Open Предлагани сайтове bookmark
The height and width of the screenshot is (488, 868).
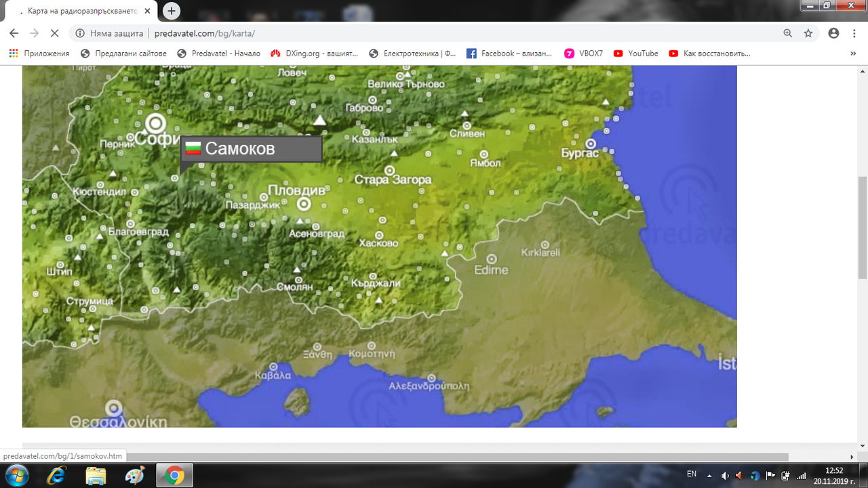pyautogui.click(x=123, y=54)
